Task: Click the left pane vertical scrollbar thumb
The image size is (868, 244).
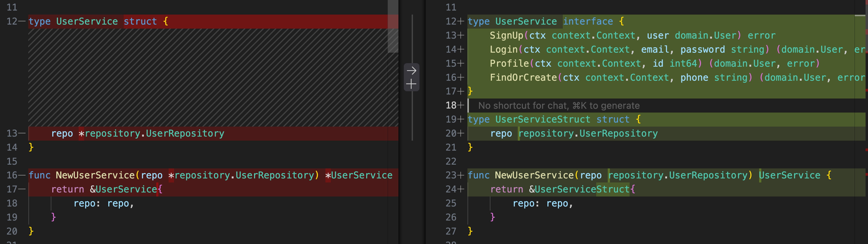Action: click(393, 26)
